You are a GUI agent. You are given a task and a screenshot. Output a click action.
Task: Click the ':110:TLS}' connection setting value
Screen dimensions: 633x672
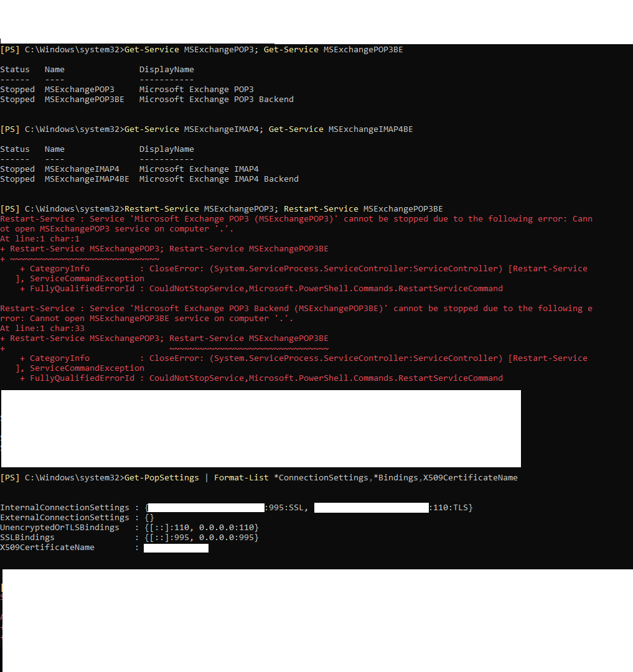[x=451, y=508]
